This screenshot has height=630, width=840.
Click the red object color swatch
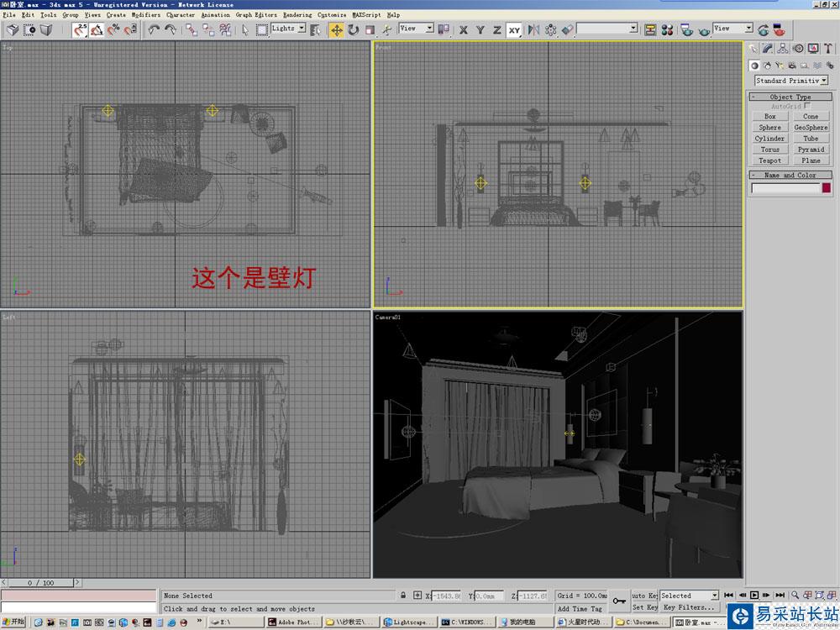pos(826,187)
